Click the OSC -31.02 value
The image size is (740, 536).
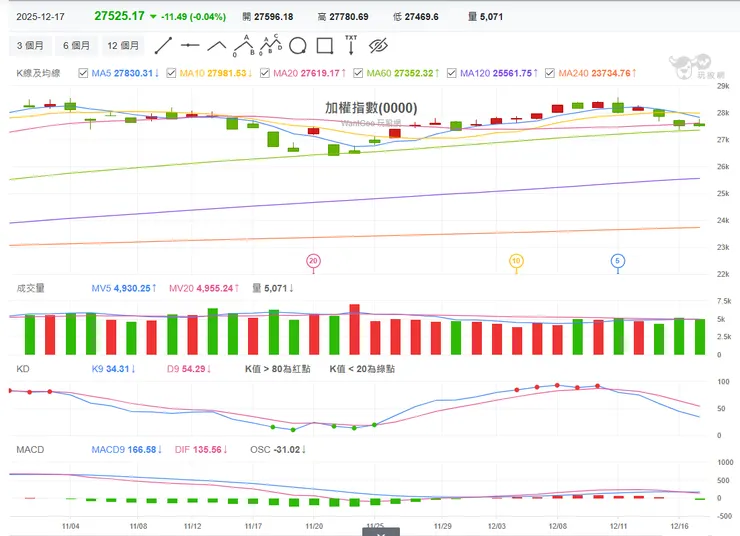[x=278, y=450]
